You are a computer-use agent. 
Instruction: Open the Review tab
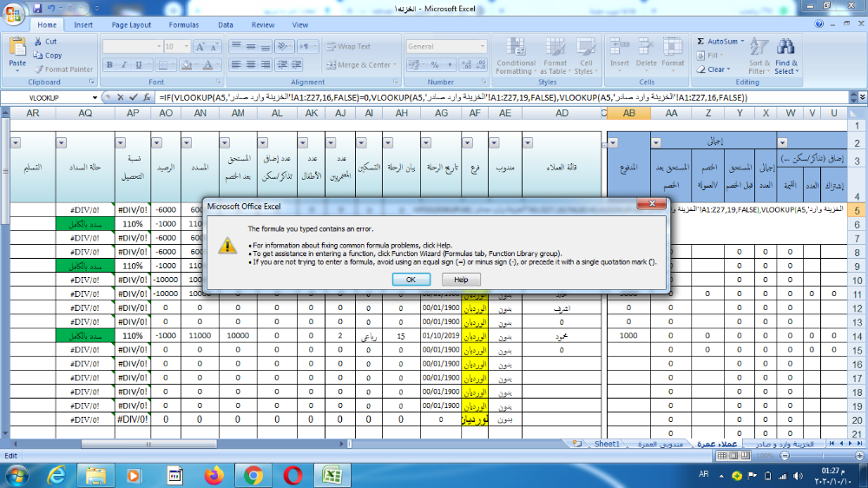[x=263, y=25]
